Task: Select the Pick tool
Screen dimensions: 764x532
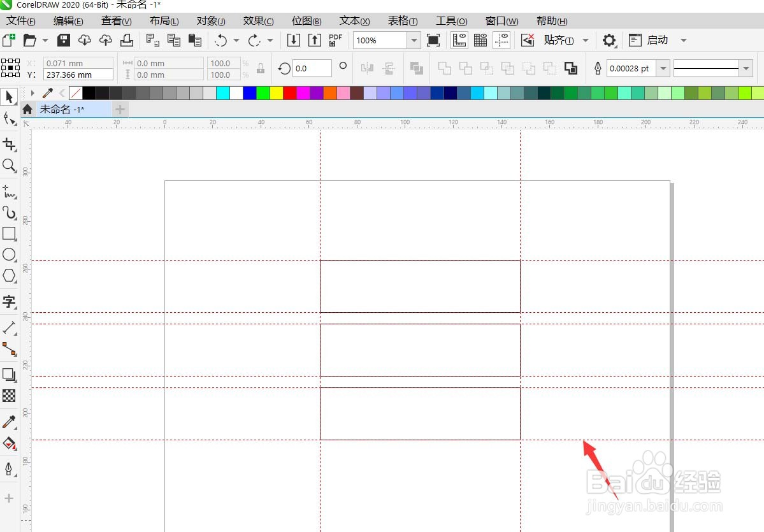Action: (9, 97)
